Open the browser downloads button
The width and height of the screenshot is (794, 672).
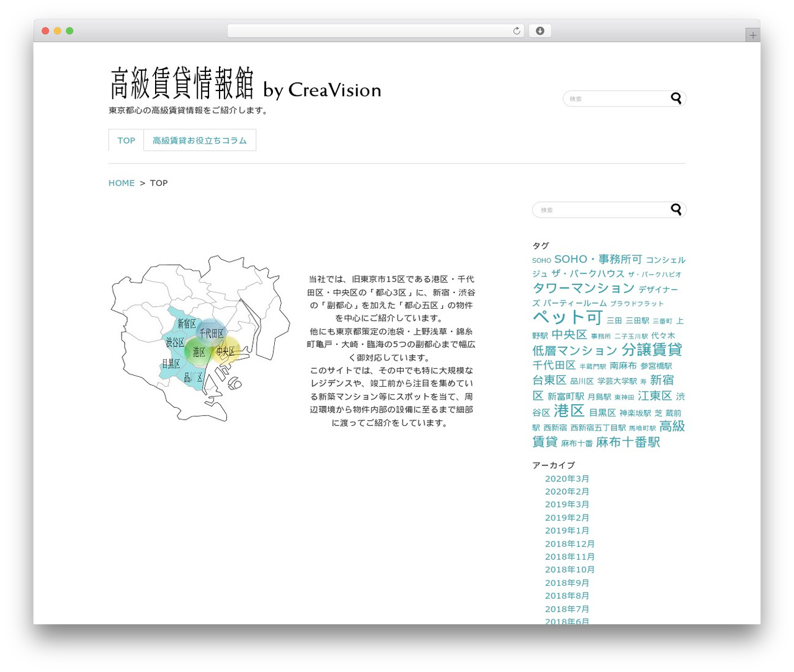point(540,31)
